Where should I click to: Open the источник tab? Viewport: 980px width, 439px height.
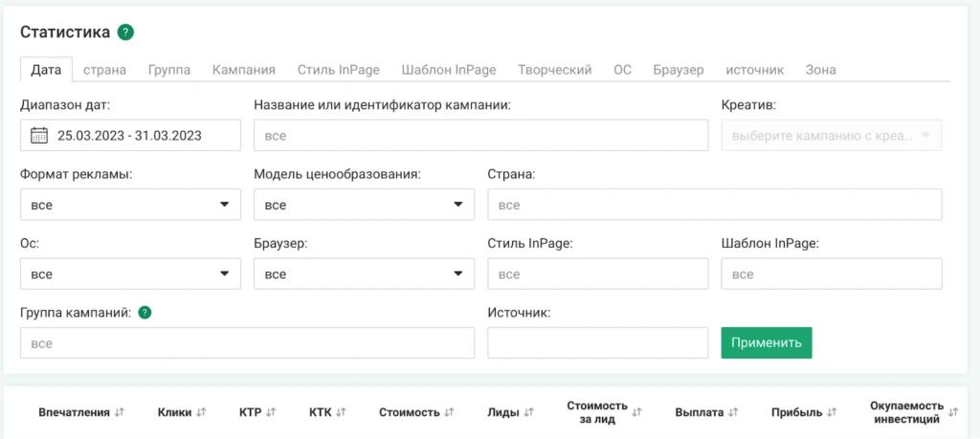coord(754,70)
